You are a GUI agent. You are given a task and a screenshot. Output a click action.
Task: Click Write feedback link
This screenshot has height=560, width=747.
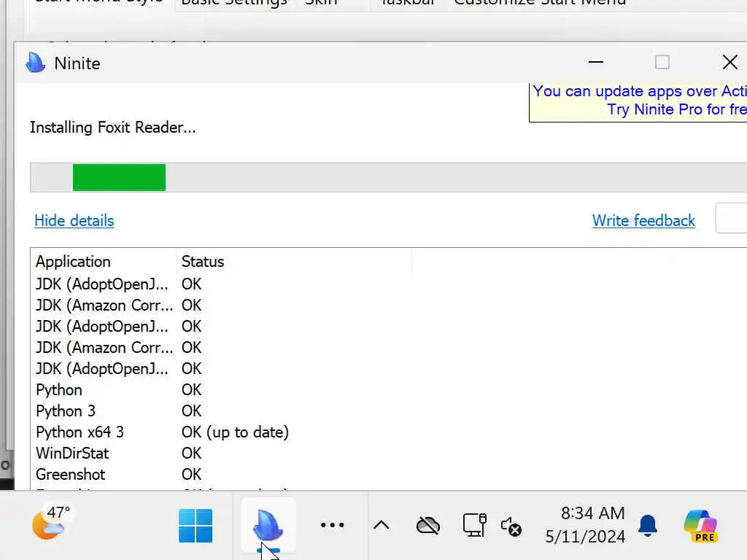coord(643,220)
